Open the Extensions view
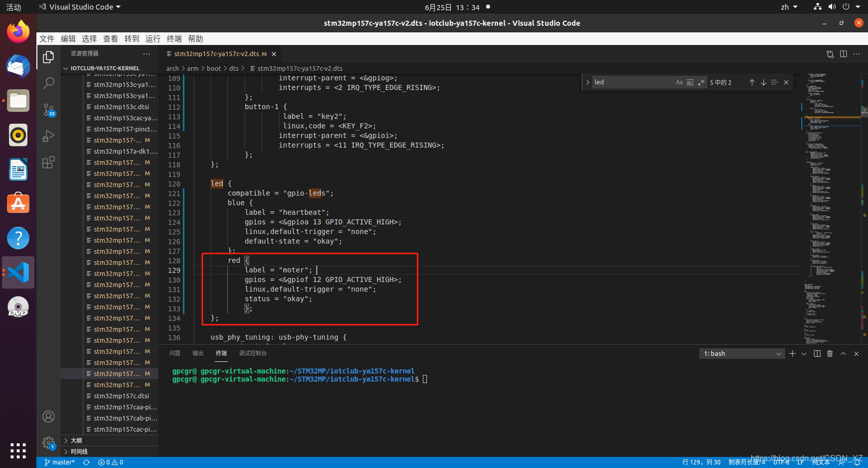Viewport: 868px width, 468px height. [49, 162]
